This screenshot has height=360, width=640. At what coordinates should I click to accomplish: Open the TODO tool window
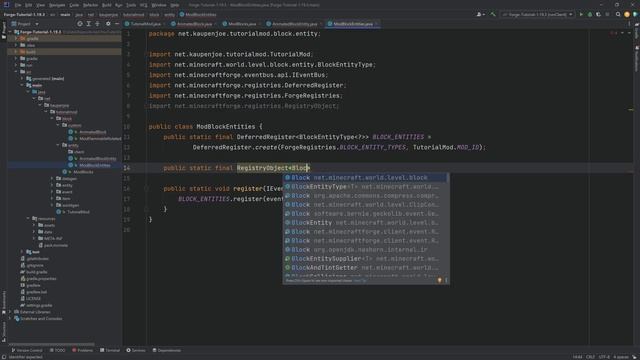tap(58, 350)
